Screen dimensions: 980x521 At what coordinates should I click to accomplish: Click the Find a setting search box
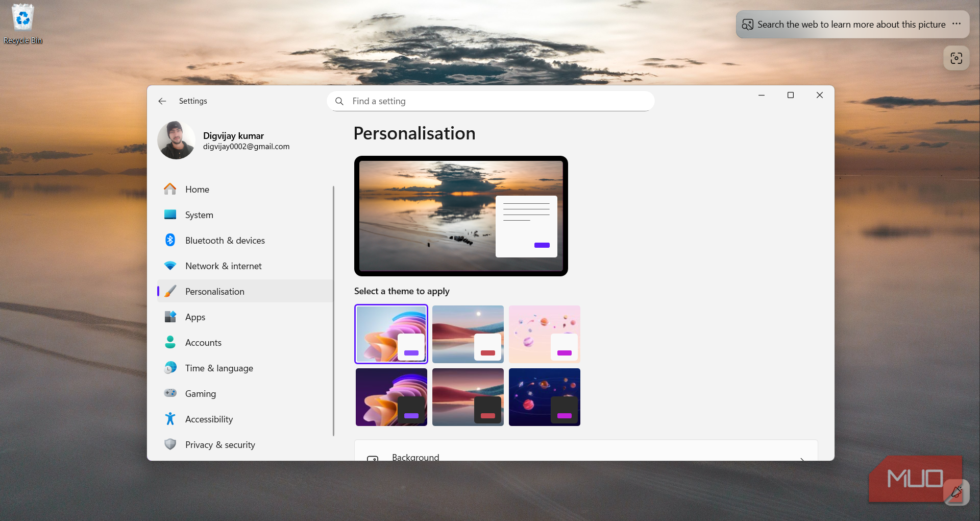coord(490,101)
